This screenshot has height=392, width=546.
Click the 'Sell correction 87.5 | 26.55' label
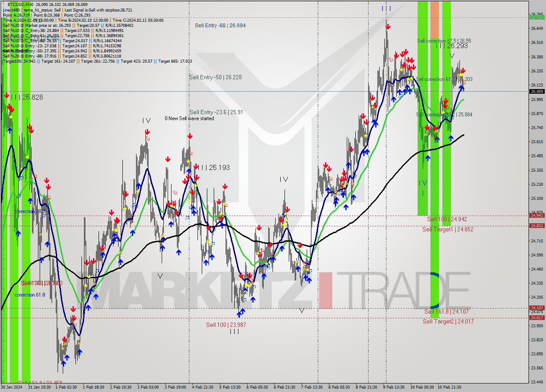[444, 41]
